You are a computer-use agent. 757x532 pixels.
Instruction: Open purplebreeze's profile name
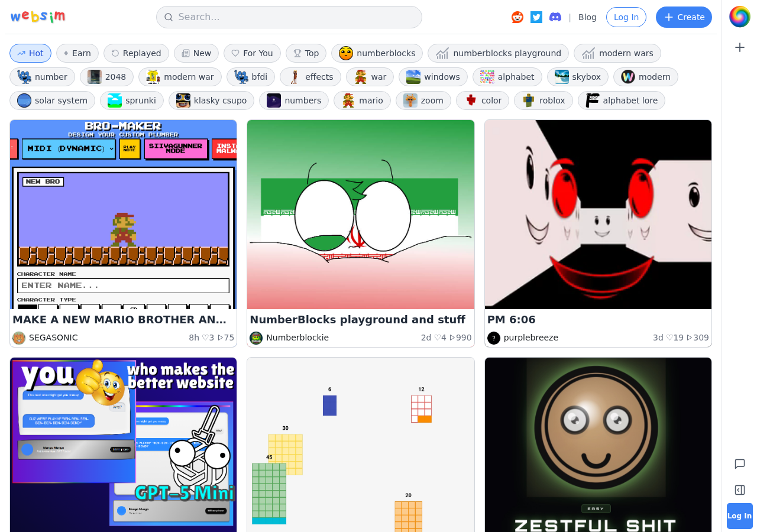(x=531, y=338)
